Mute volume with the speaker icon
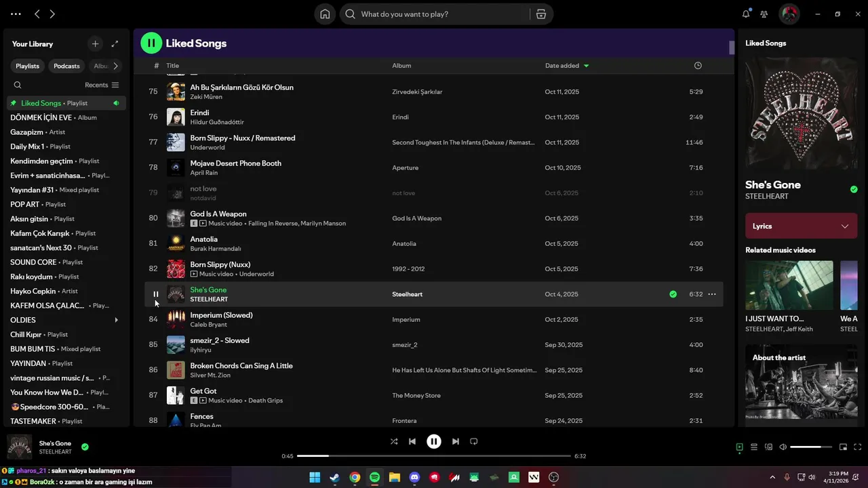Screen dimensions: 868x488 tap(783, 447)
